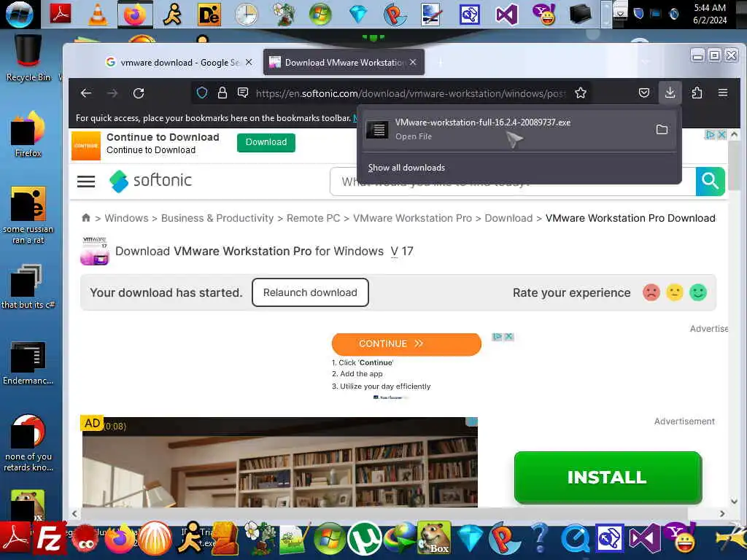
Task: Open Visual Studio icon in top bar
Action: pyautogui.click(x=506, y=15)
